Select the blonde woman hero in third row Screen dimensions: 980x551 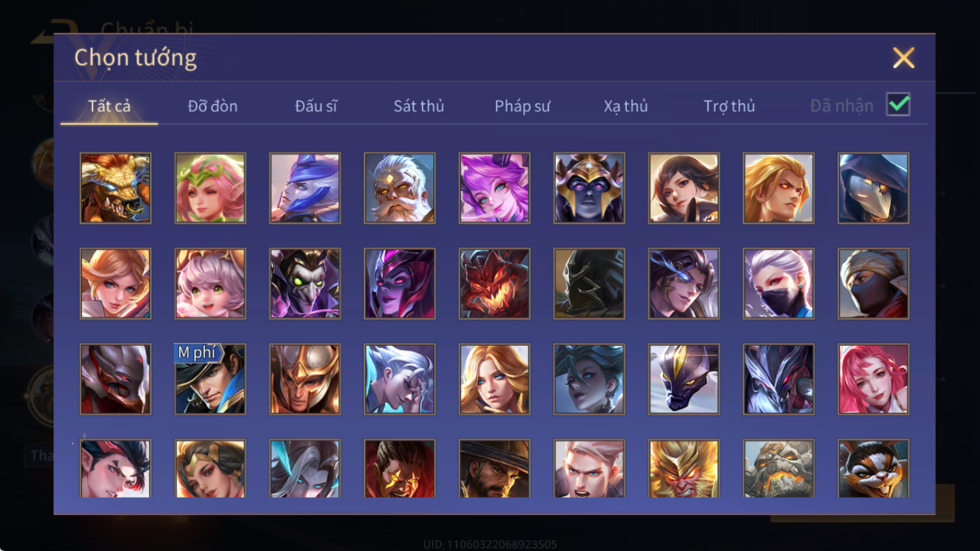point(495,379)
